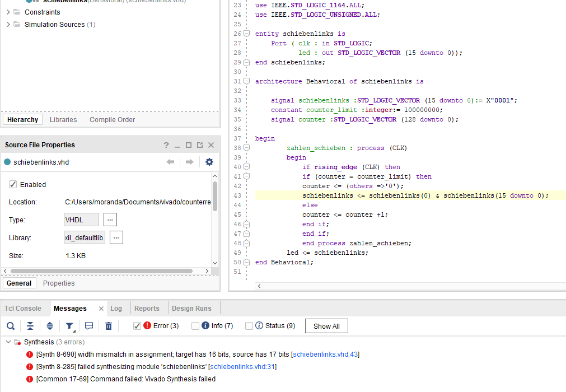
Task: Toggle the Info (7) filter checkbox
Action: tap(195, 326)
